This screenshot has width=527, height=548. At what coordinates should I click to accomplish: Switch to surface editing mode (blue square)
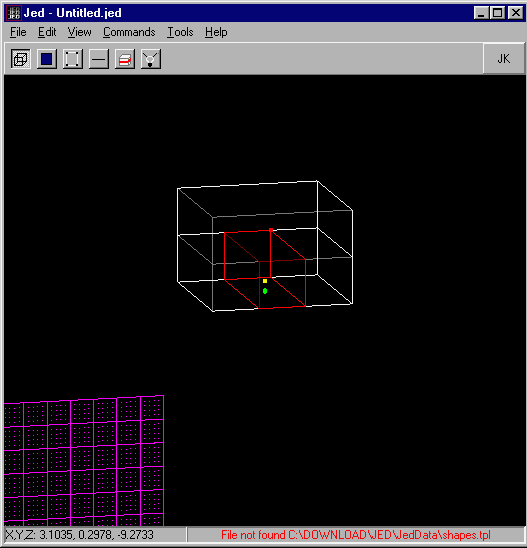(x=46, y=59)
